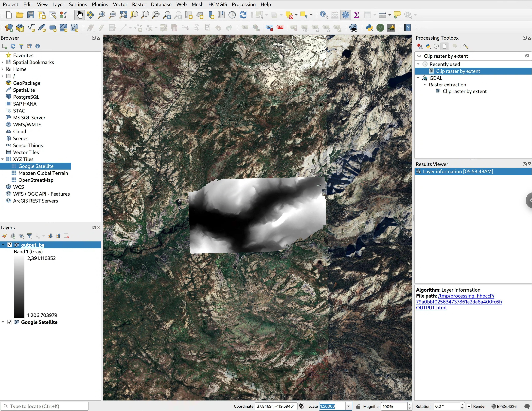Screen dimensions: 532x411
Task: Click the EPSG:4326 CRS button
Action: click(x=504, y=406)
